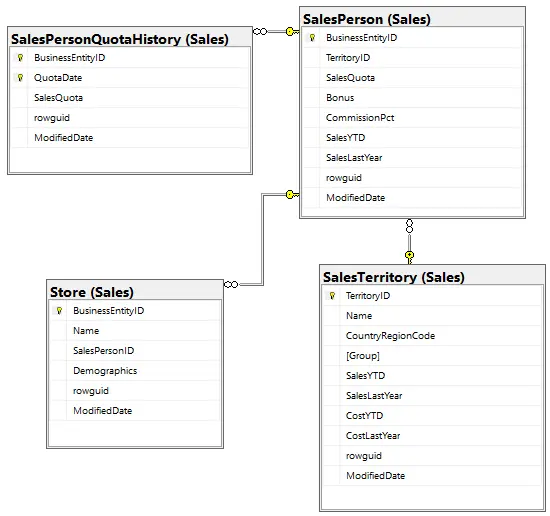The width and height of the screenshot is (550, 516).
Task: Select the infinity endpoint below SalesPerson table
Action: 409,226
